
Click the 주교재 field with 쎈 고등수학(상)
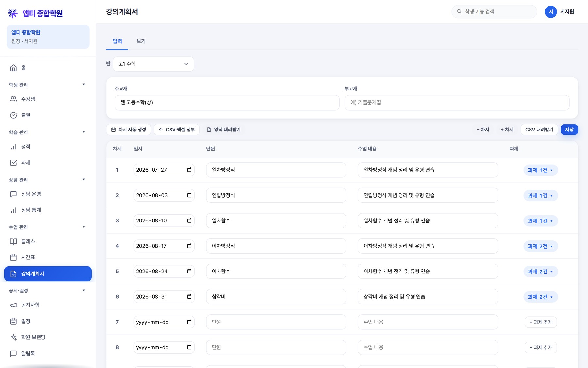tap(227, 103)
